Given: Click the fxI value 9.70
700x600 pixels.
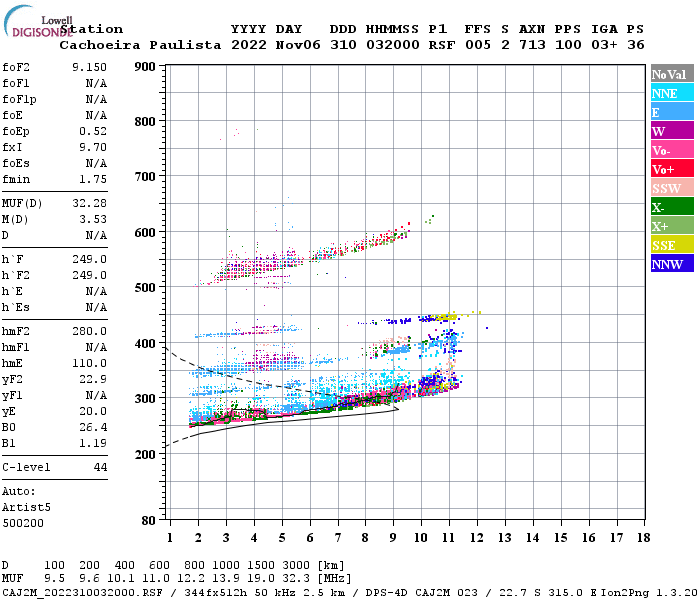Looking at the screenshot, I should pyautogui.click(x=93, y=147).
